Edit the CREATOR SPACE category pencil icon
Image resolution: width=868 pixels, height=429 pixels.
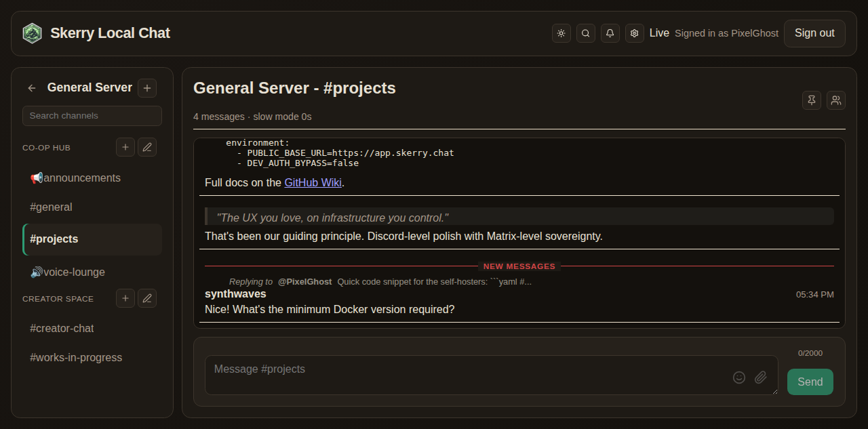pos(147,298)
